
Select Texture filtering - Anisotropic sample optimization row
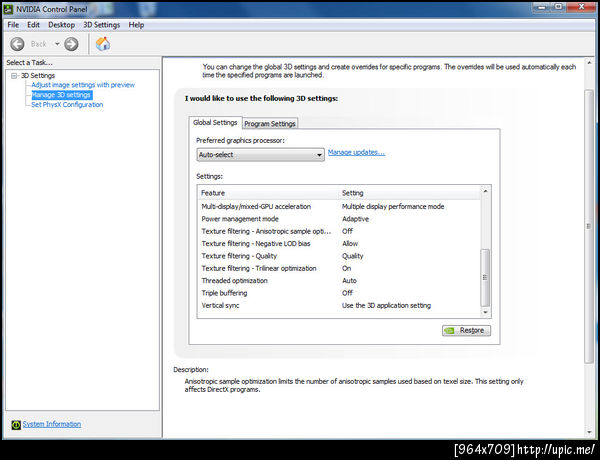pos(339,231)
